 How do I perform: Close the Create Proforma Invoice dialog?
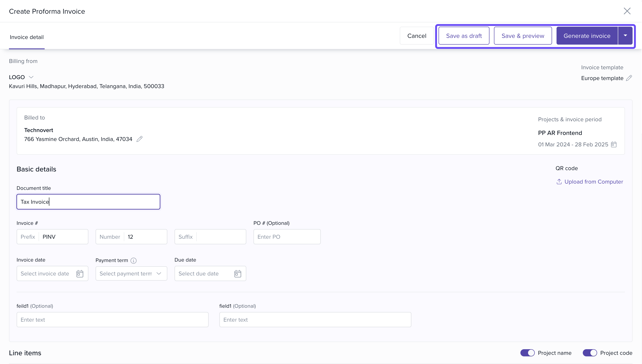pyautogui.click(x=627, y=11)
